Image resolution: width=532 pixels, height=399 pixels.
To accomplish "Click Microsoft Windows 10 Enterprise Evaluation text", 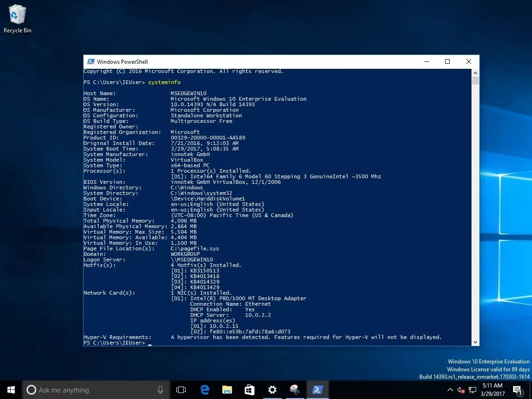I will [238, 99].
